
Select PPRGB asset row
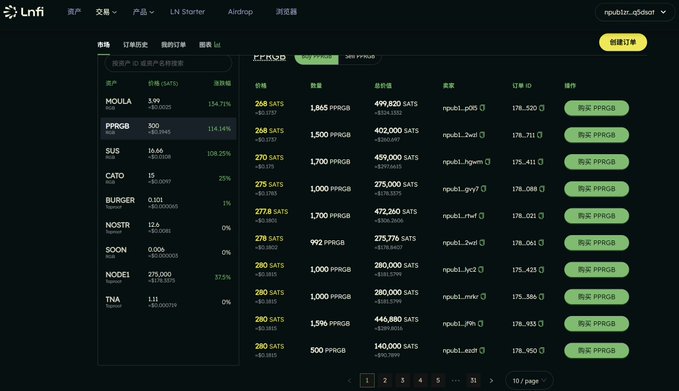[168, 129]
